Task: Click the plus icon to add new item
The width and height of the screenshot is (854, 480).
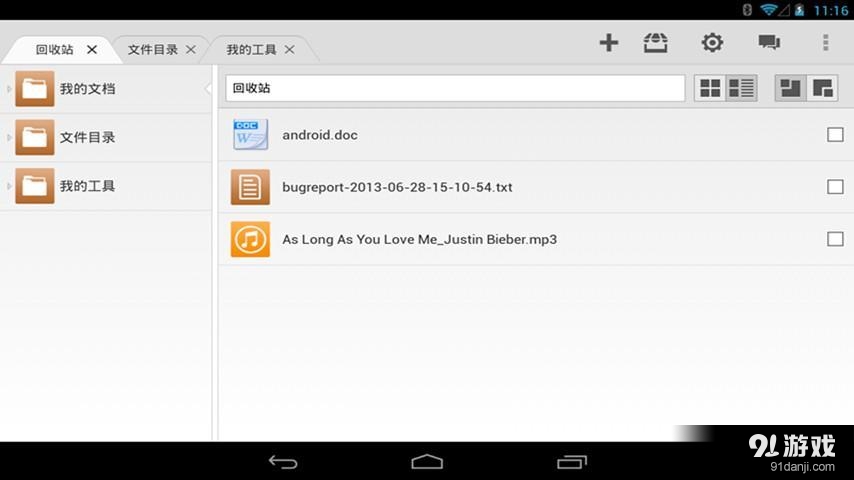Action: point(608,43)
